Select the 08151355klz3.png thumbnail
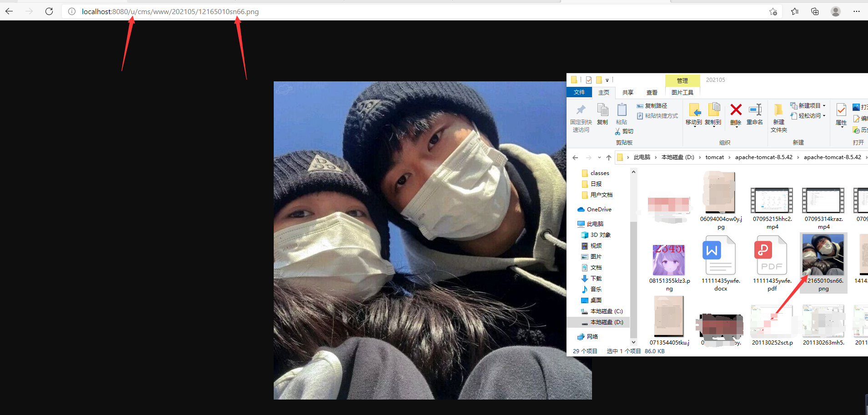Viewport: 868px width, 415px height. 669,260
